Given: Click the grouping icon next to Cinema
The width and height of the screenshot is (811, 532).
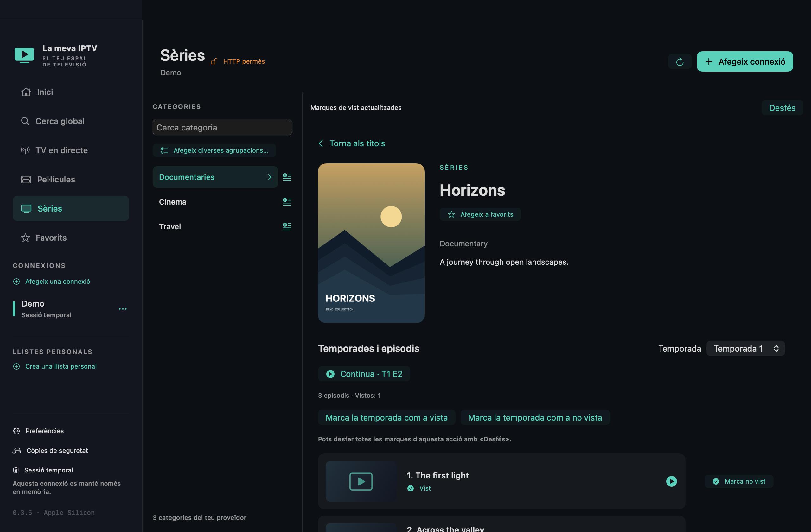Looking at the screenshot, I should 287,202.
